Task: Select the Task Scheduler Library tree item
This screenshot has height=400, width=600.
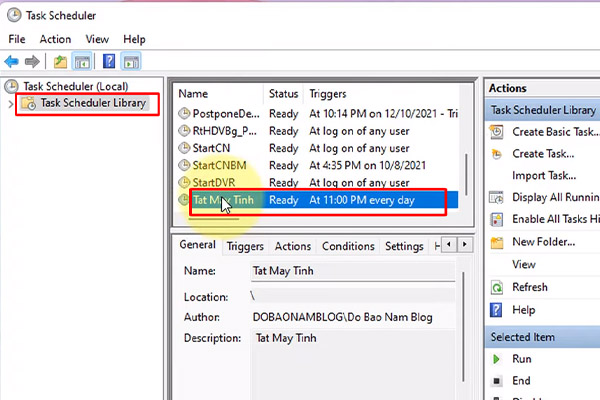Action: coord(93,103)
